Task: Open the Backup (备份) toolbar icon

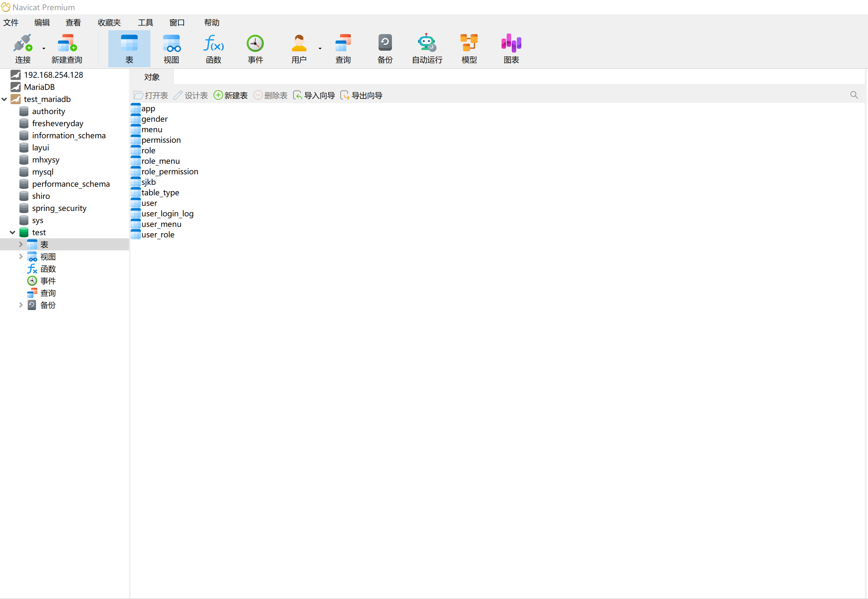Action: pyautogui.click(x=385, y=43)
